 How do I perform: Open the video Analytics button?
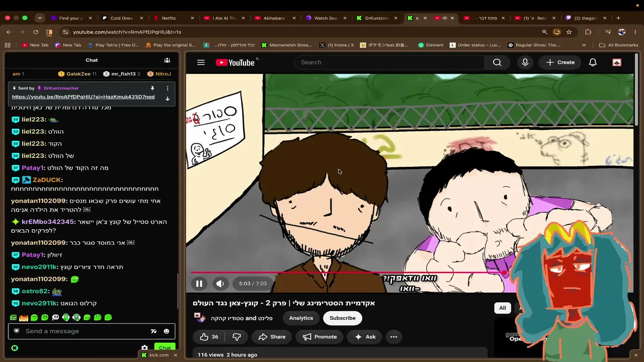(301, 318)
